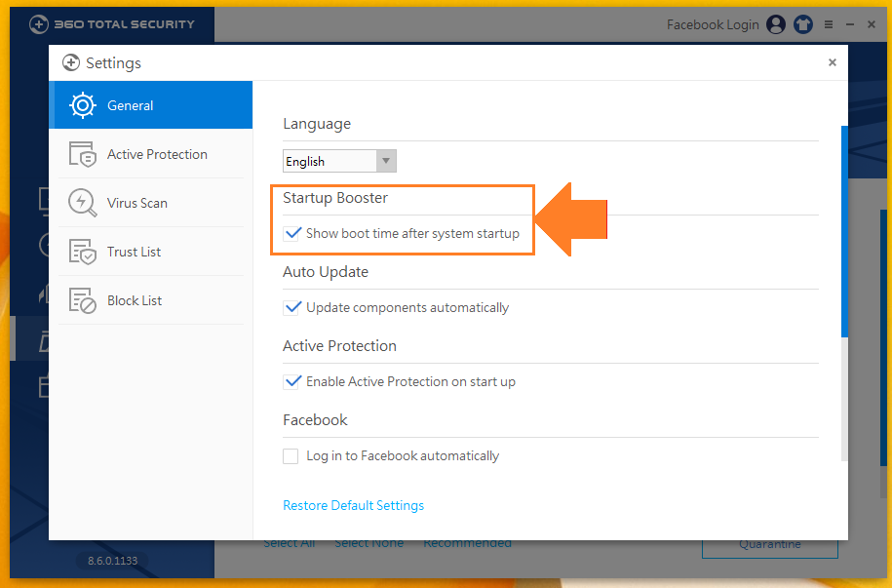Click the Settings dialog plus-circle logo

click(x=71, y=62)
